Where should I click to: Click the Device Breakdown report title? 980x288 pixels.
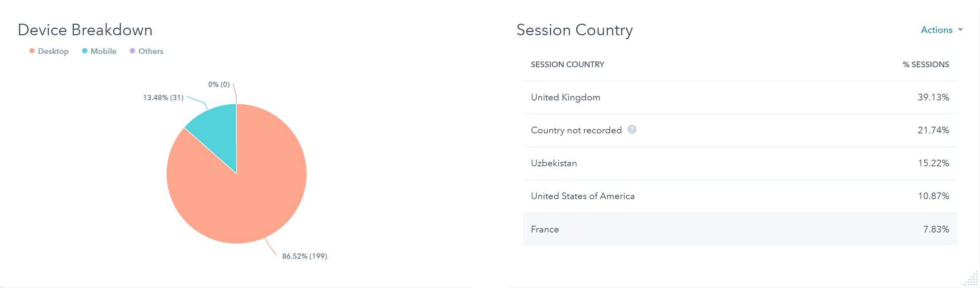tap(85, 30)
